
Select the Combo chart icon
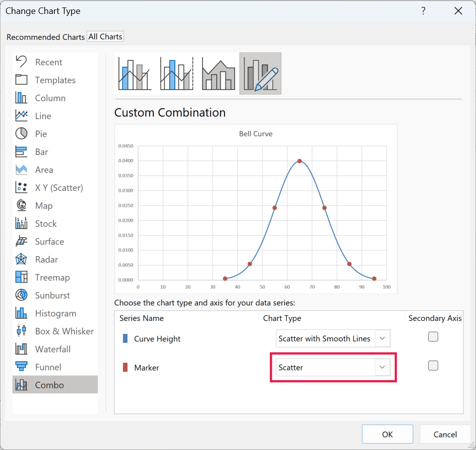tap(21, 385)
